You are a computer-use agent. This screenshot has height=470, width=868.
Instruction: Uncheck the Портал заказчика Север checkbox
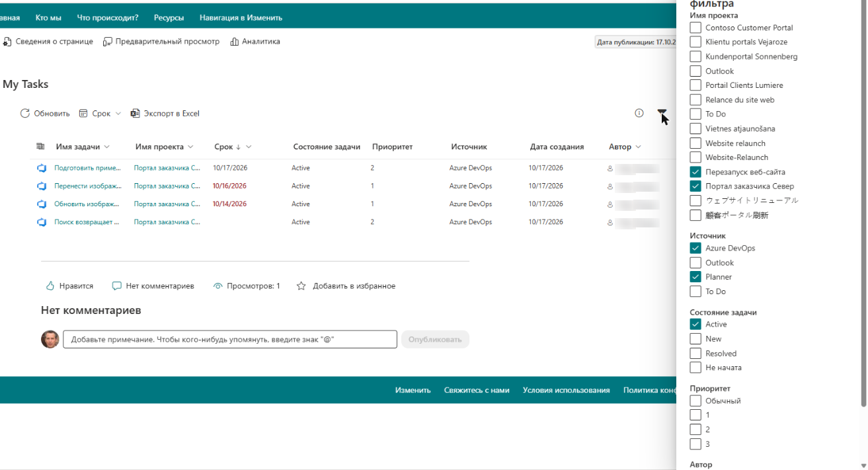coord(695,186)
